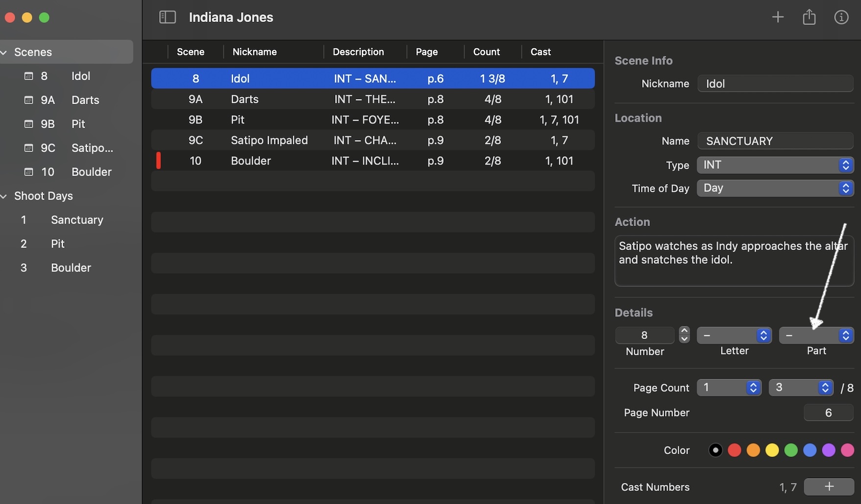The height and width of the screenshot is (504, 861).
Task: Choose the pink color swatch
Action: pos(847,450)
